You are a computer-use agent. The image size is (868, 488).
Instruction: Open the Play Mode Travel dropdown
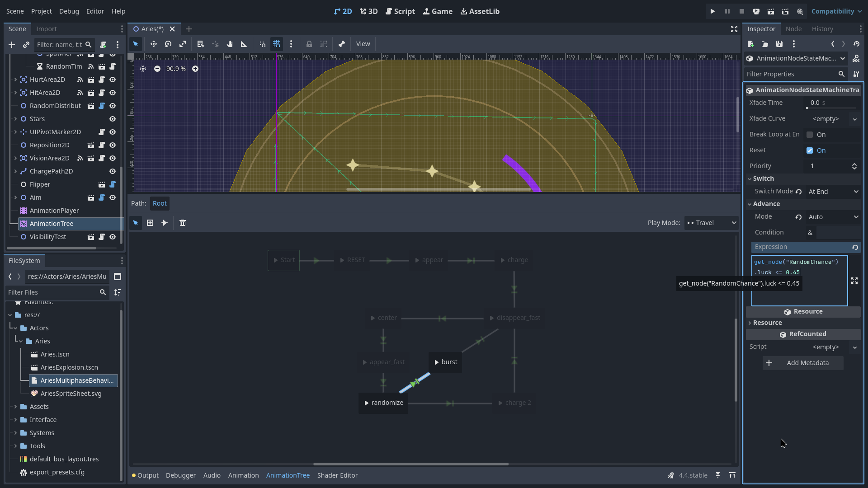coord(712,223)
